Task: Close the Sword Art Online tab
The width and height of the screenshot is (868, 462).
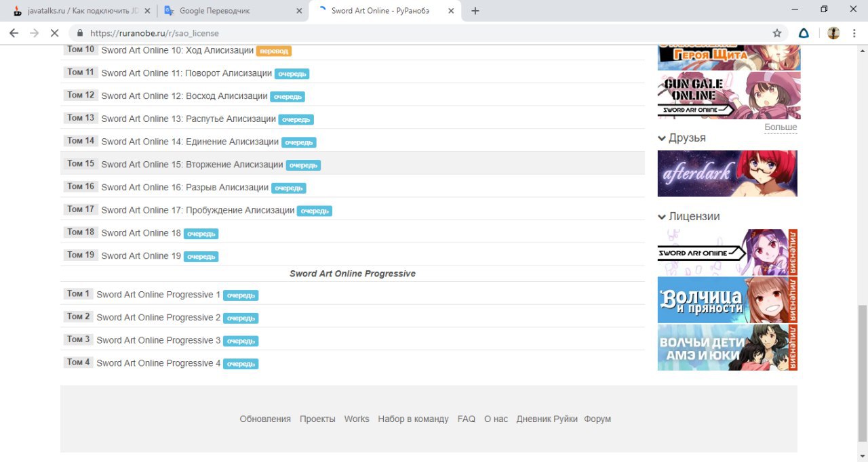Action: (450, 11)
